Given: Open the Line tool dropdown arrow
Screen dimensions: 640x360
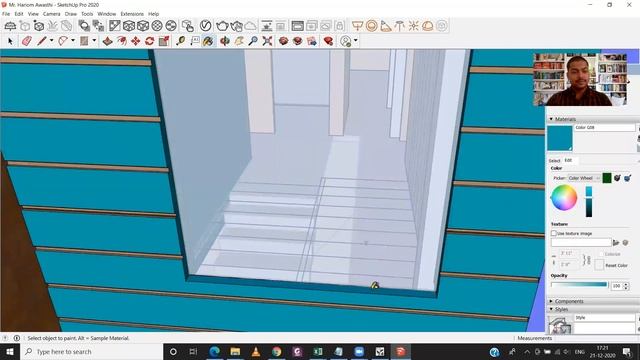Looking at the screenshot, I should coord(51,41).
